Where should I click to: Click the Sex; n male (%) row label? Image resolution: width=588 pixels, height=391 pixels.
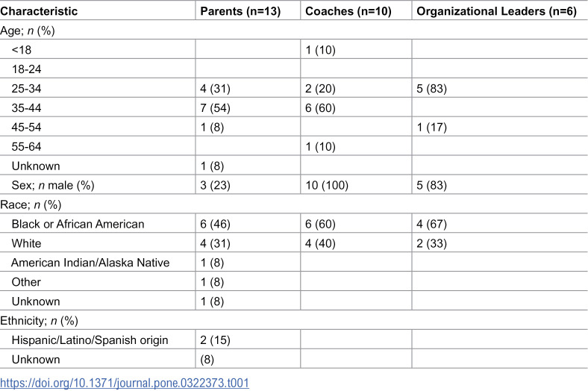pos(53,185)
